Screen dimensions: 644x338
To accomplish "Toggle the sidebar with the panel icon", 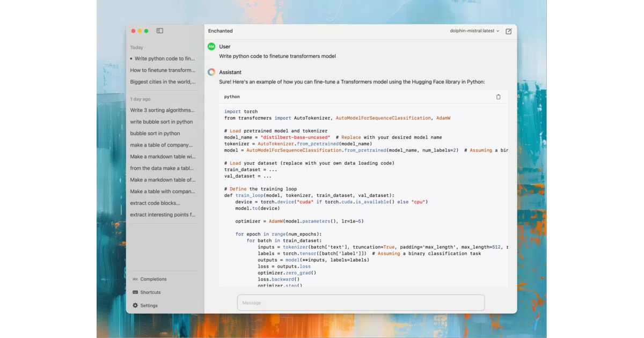I will coord(160,31).
